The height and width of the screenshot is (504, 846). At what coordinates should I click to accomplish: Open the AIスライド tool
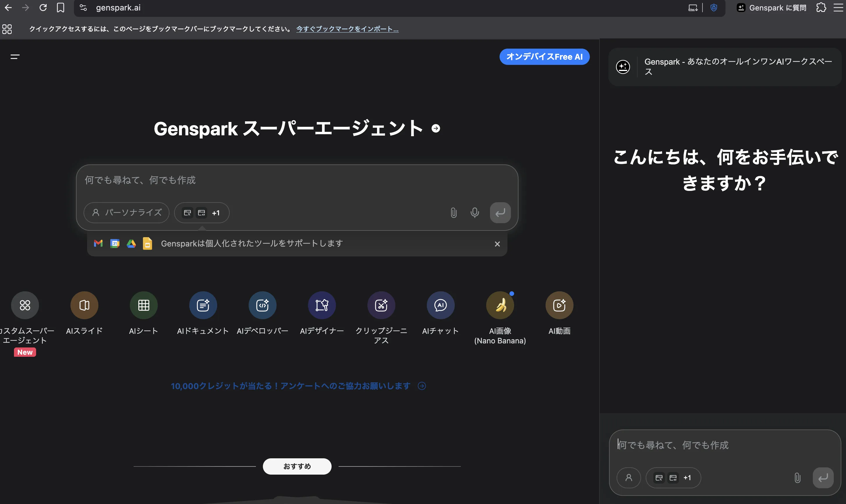click(x=84, y=305)
